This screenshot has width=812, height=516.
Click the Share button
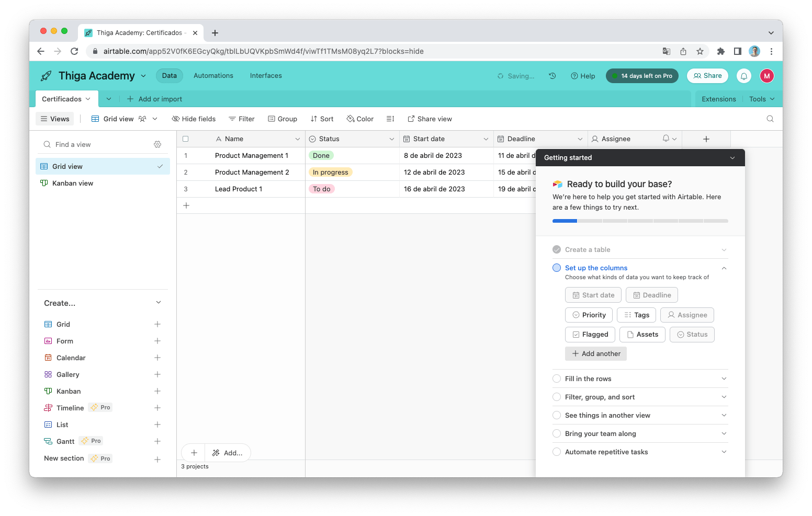[x=707, y=75]
